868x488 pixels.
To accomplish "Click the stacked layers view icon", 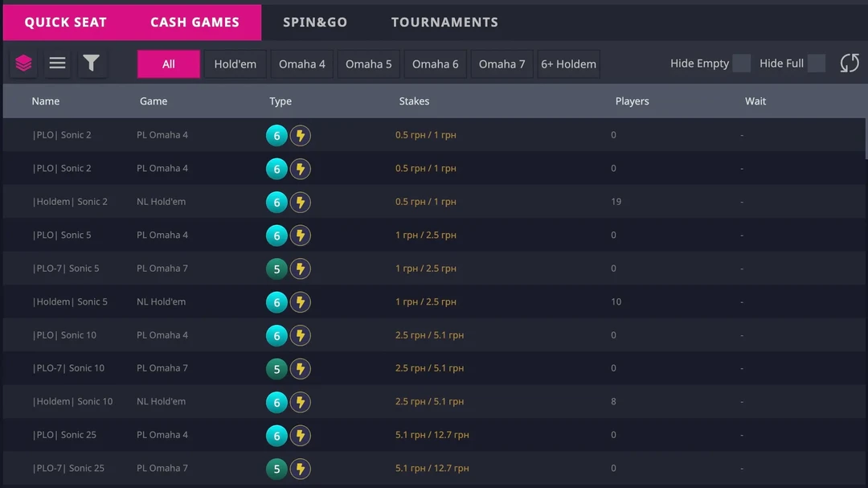I will pyautogui.click(x=23, y=64).
